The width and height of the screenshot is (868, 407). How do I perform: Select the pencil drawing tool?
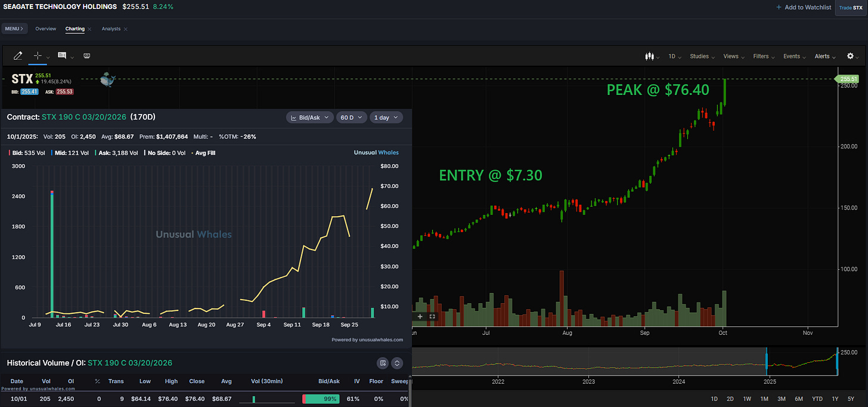click(x=18, y=55)
